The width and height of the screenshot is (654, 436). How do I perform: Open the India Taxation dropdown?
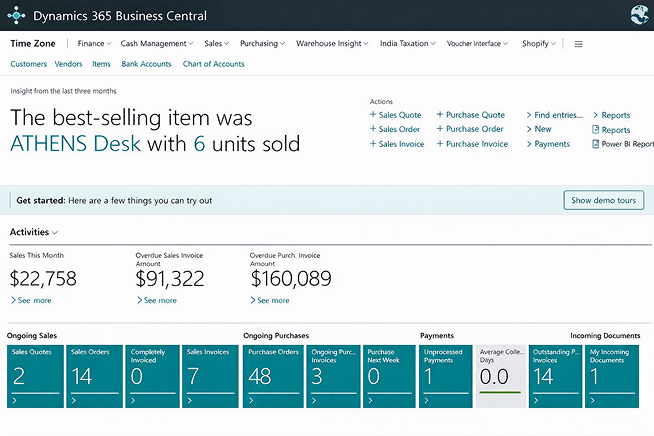pos(407,43)
